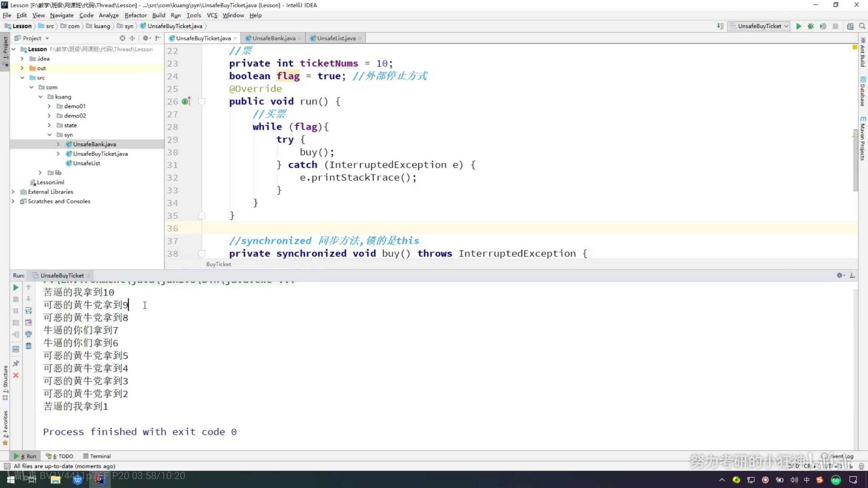
Task: Toggle Soft-Wrap in the Run console
Action: coord(28,311)
